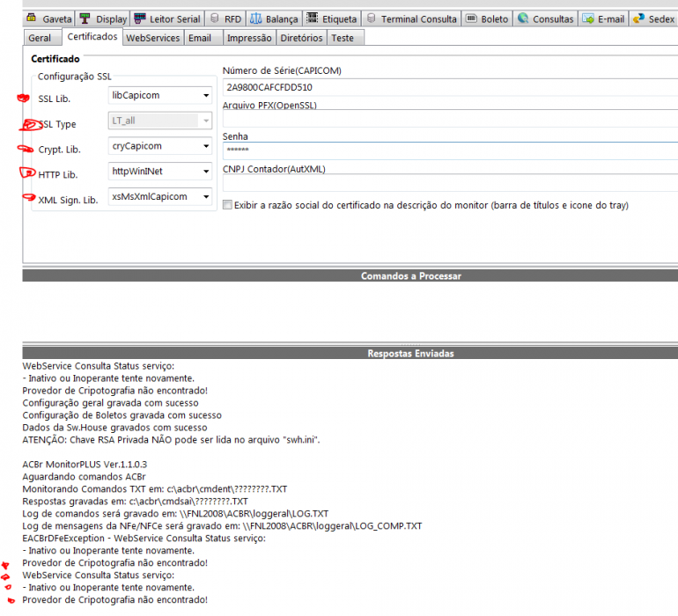678x616 pixels.
Task: Expand the HTTP Lib. httpWinINet dropdown
Action: [x=206, y=172]
